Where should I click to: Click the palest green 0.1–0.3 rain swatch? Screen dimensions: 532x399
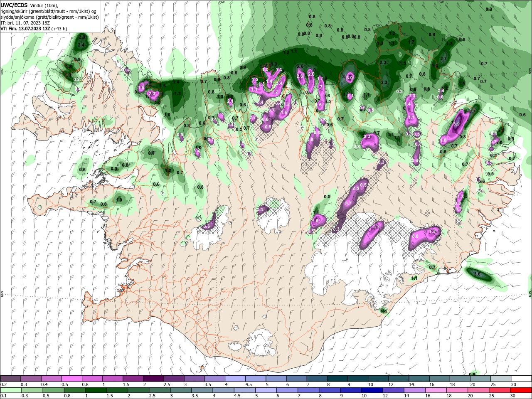[x=11, y=390]
